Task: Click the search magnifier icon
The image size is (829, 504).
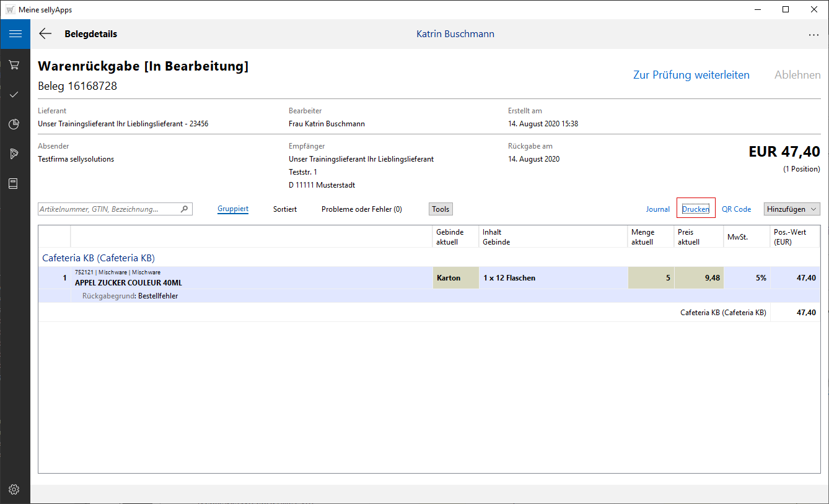Action: [184, 209]
